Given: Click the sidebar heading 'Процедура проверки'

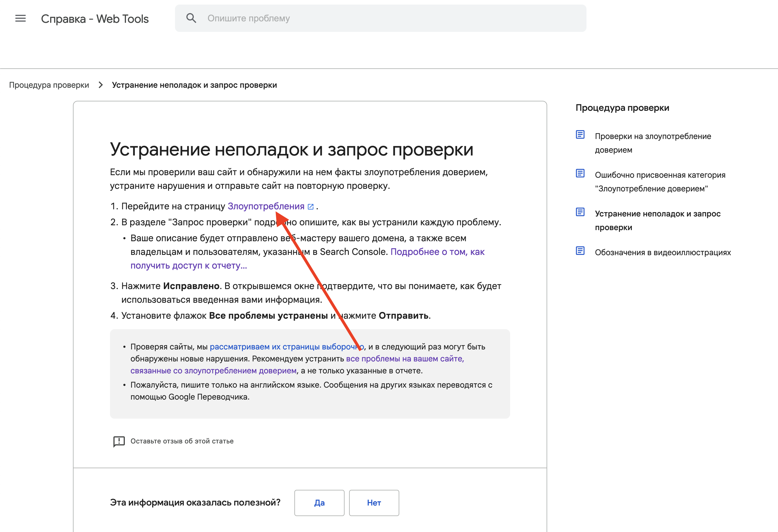Looking at the screenshot, I should click(x=622, y=108).
